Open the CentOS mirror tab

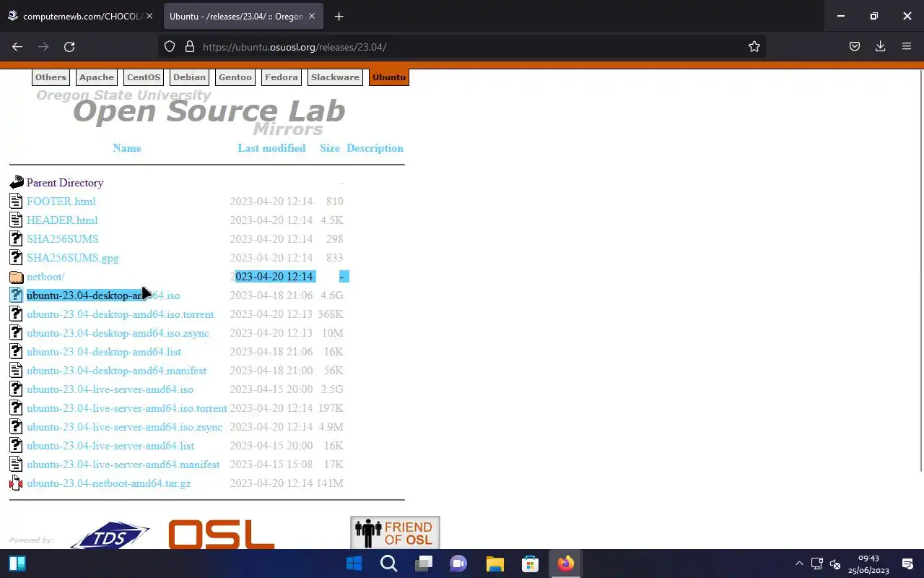coord(144,77)
